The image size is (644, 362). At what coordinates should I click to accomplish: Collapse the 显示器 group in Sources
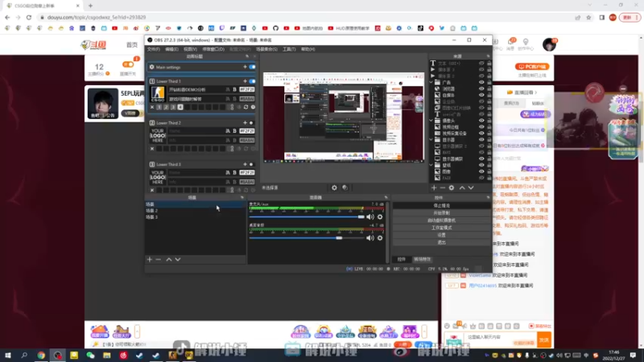431,139
